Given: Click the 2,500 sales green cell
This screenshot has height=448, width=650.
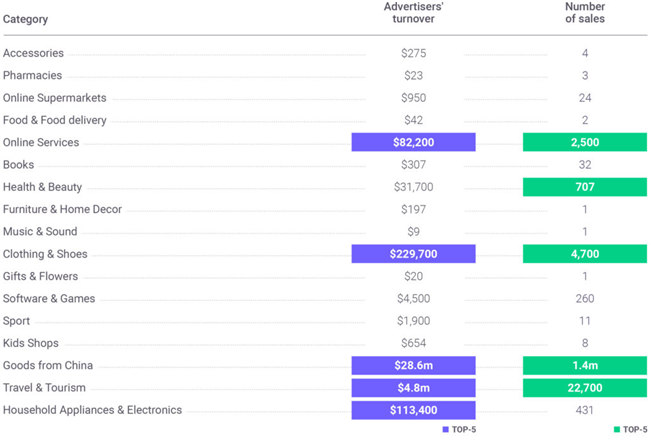Looking at the screenshot, I should pyautogui.click(x=584, y=143).
